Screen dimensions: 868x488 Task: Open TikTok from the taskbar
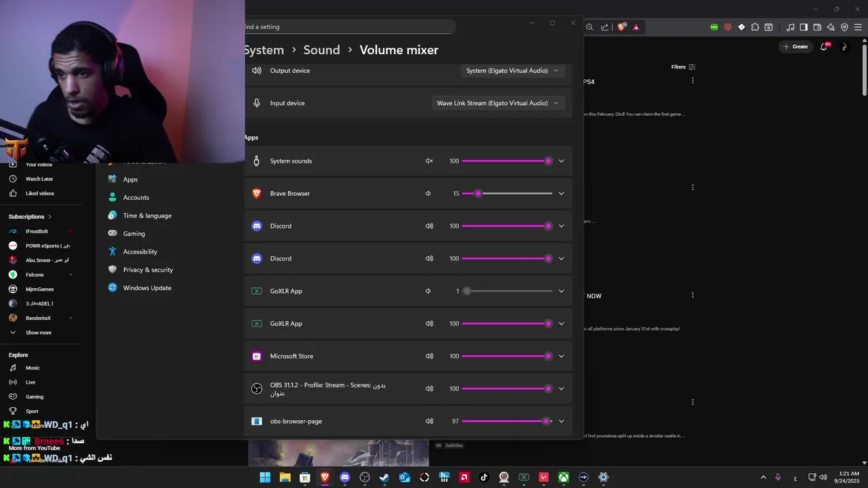(x=484, y=477)
